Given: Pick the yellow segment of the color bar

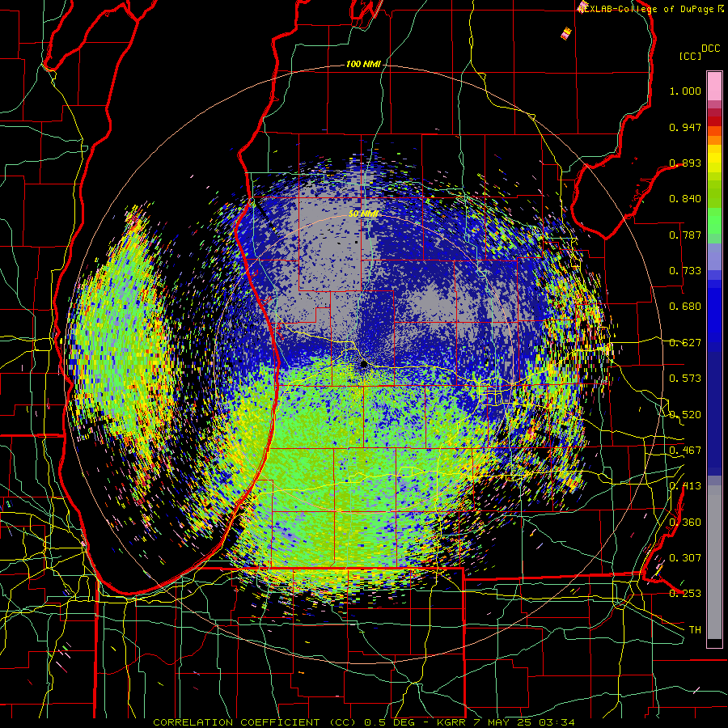Looking at the screenshot, I should pos(714,159).
